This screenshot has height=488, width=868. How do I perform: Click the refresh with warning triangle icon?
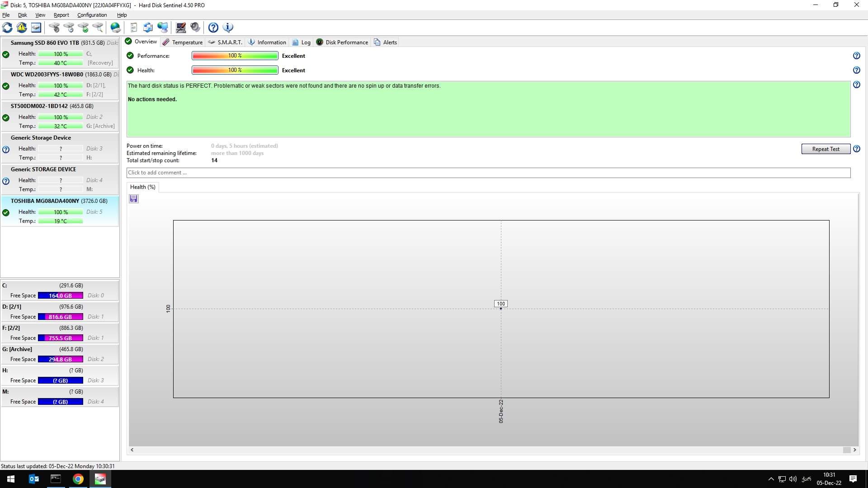point(22,28)
